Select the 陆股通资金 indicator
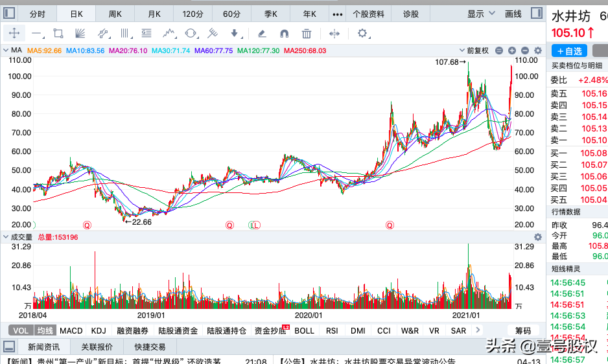Viewport: 608px width, 364px height. (178, 331)
